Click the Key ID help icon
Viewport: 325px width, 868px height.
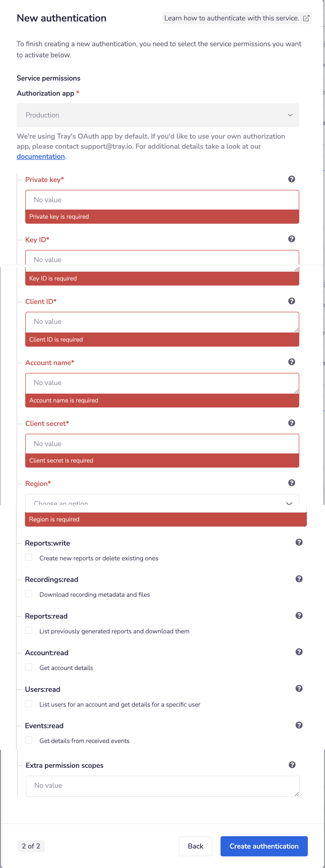click(x=292, y=239)
